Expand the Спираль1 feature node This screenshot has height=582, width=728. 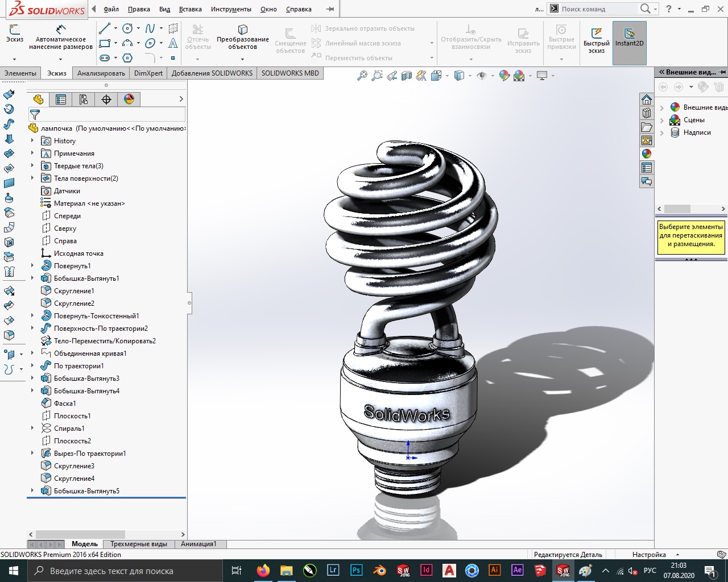32,429
